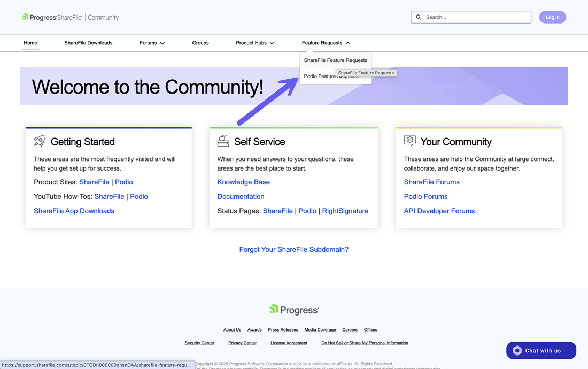Click the search magnifier icon
The height and width of the screenshot is (369, 588).
[419, 17]
